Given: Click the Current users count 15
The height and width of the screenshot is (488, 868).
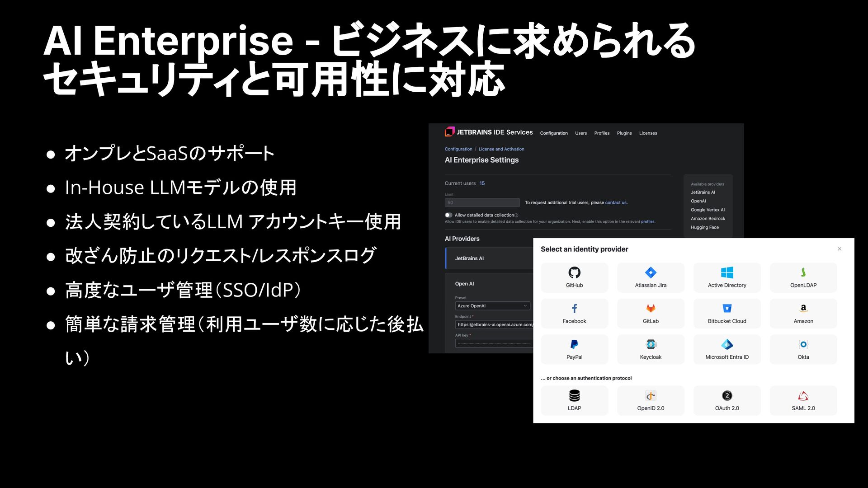Looking at the screenshot, I should point(482,183).
